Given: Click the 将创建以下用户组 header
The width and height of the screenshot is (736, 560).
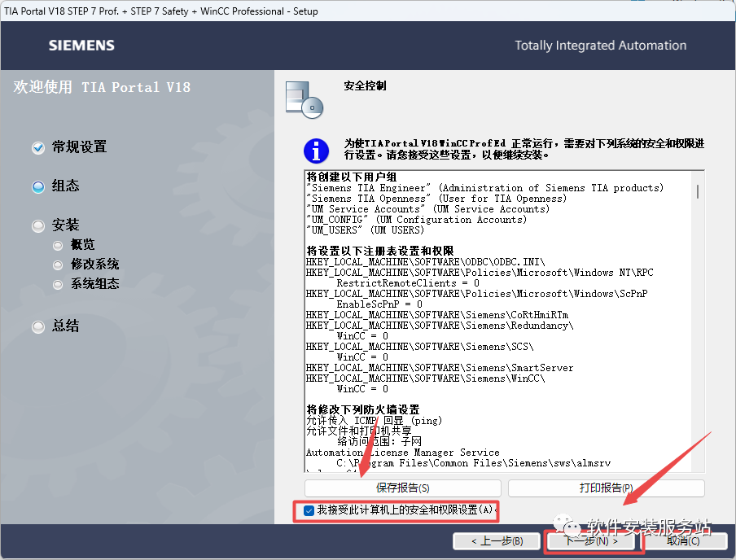Looking at the screenshot, I should (352, 177).
